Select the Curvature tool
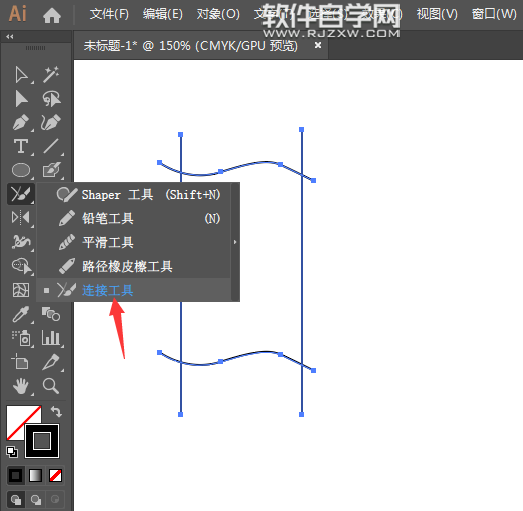The width and height of the screenshot is (523, 511). [51, 122]
